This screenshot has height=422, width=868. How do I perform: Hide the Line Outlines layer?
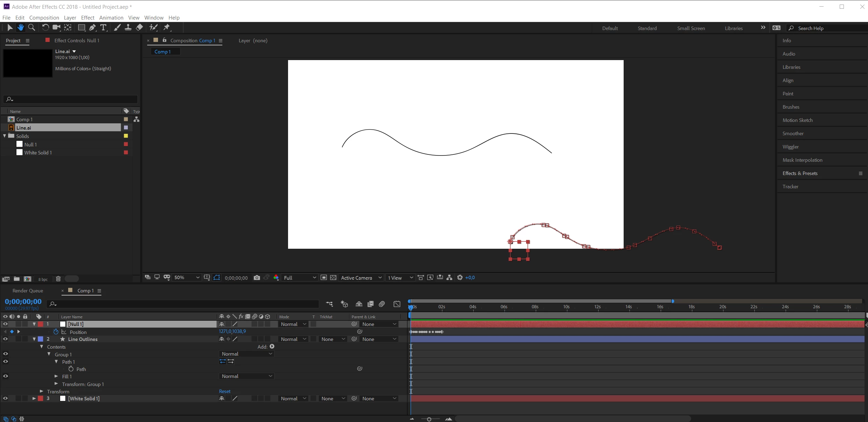[5, 339]
